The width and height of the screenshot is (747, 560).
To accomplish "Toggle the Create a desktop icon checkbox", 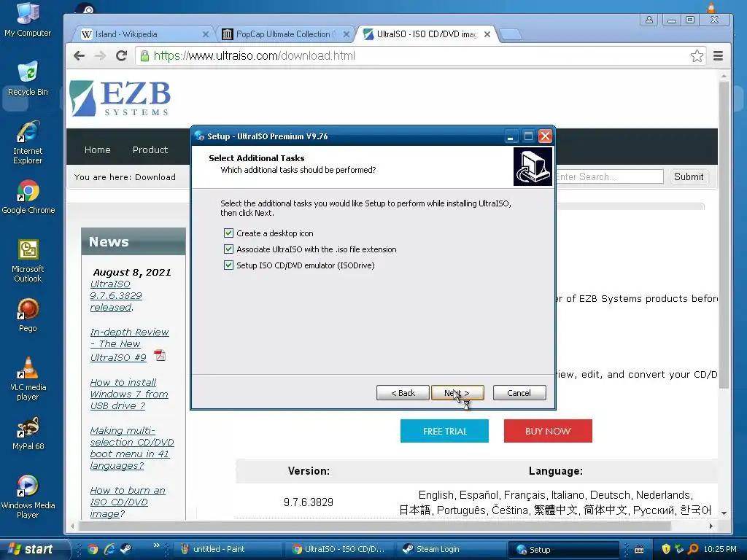I will coord(228,233).
